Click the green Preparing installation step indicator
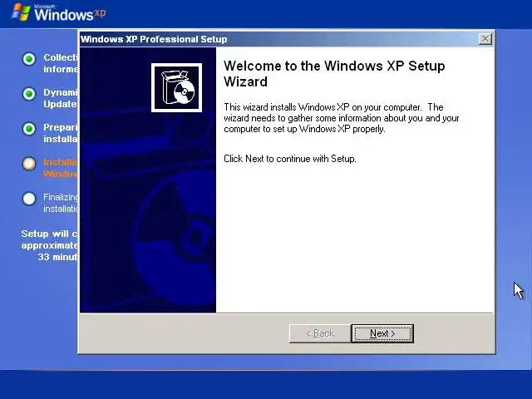Image resolution: width=532 pixels, height=399 pixels. point(29,129)
